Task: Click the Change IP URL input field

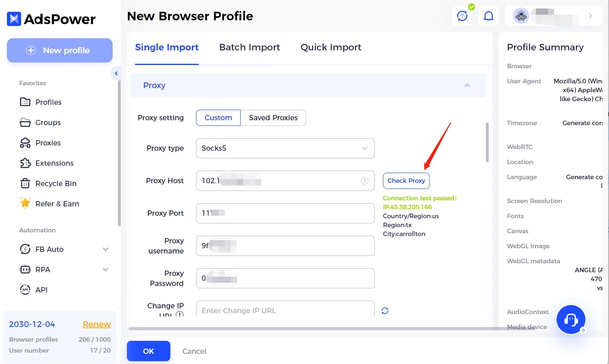Action: point(285,310)
